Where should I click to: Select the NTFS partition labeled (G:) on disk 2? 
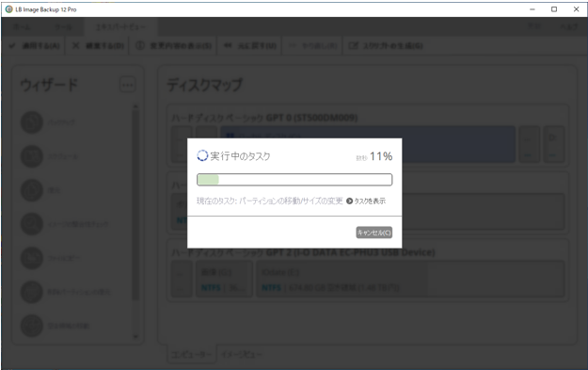224,280
